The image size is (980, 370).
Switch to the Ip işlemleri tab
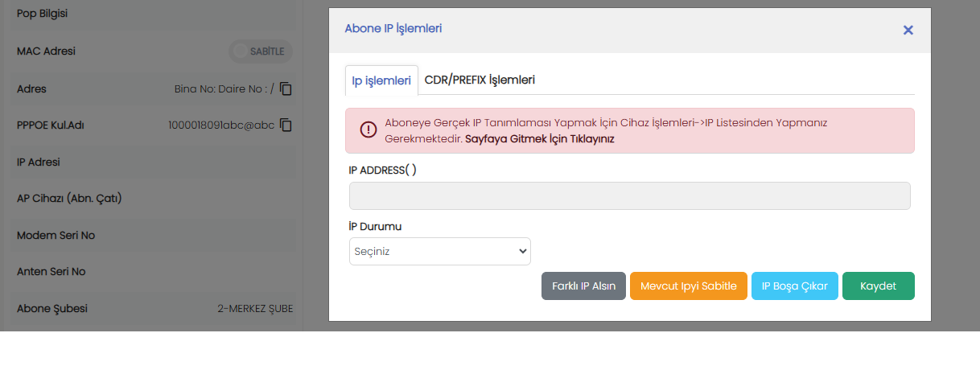(381, 80)
